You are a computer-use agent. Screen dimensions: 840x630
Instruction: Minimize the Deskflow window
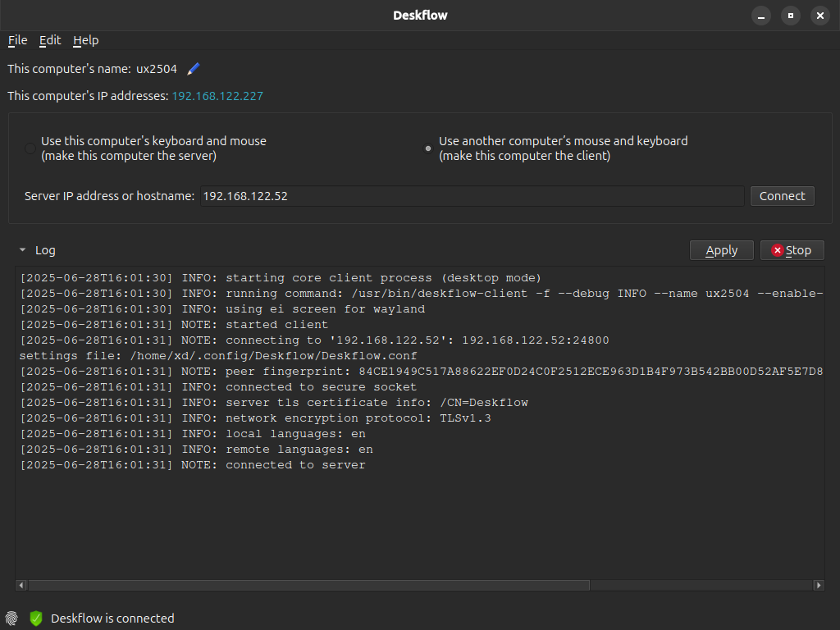760,16
